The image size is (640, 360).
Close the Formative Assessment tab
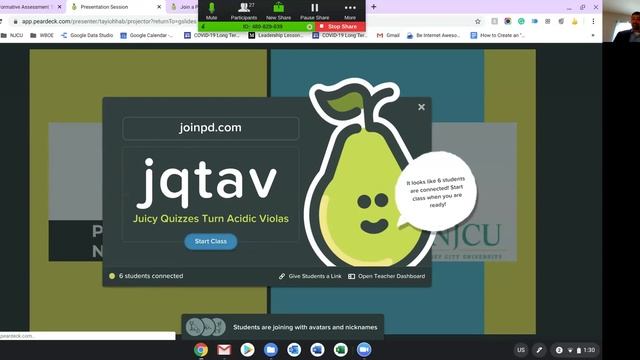point(59,7)
